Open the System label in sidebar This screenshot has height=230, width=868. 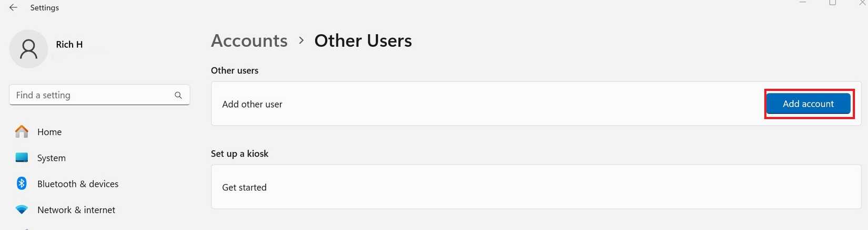point(52,158)
